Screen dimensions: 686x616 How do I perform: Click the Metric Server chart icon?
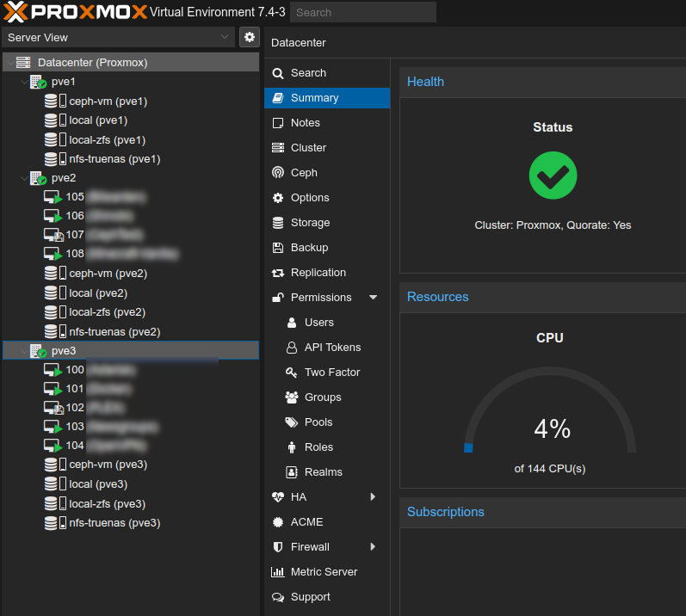[x=278, y=572]
